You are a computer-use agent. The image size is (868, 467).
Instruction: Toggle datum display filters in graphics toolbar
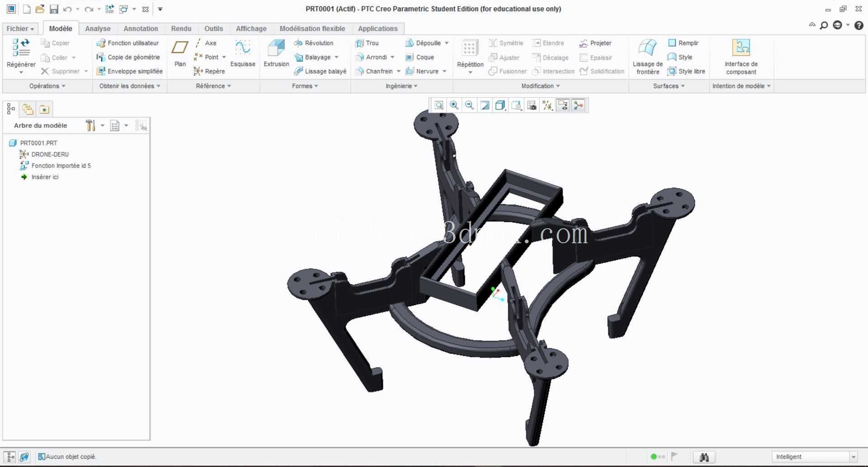[x=547, y=105]
